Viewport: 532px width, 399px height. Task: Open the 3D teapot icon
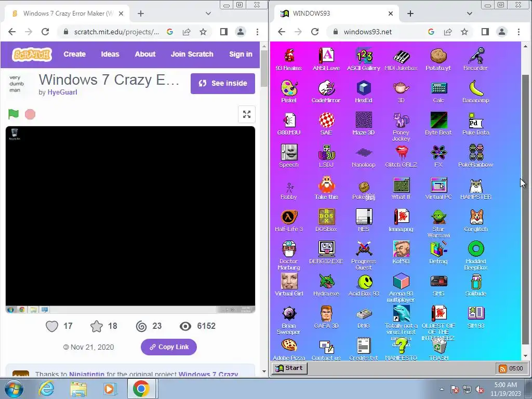click(401, 91)
